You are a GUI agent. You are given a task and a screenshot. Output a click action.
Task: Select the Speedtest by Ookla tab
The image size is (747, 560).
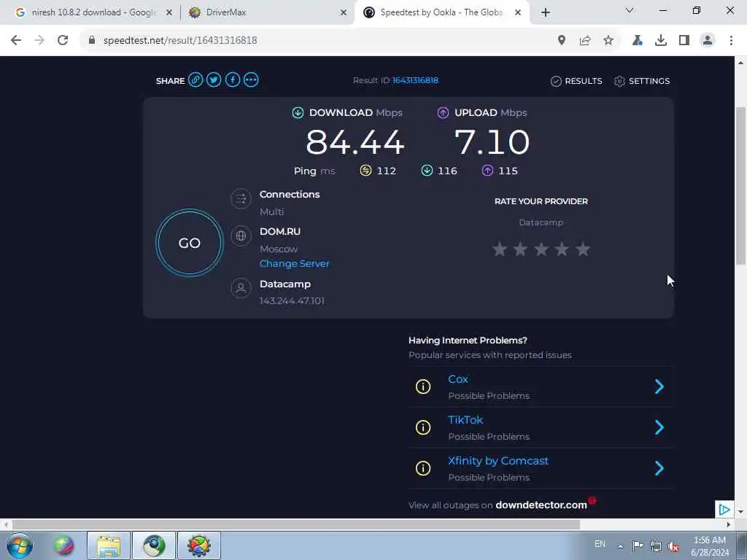[x=441, y=12]
